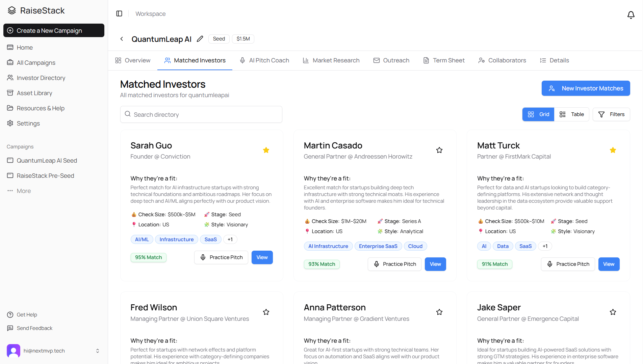The height and width of the screenshot is (364, 643).
Task: Click the Search directory field
Action: pyautogui.click(x=201, y=114)
